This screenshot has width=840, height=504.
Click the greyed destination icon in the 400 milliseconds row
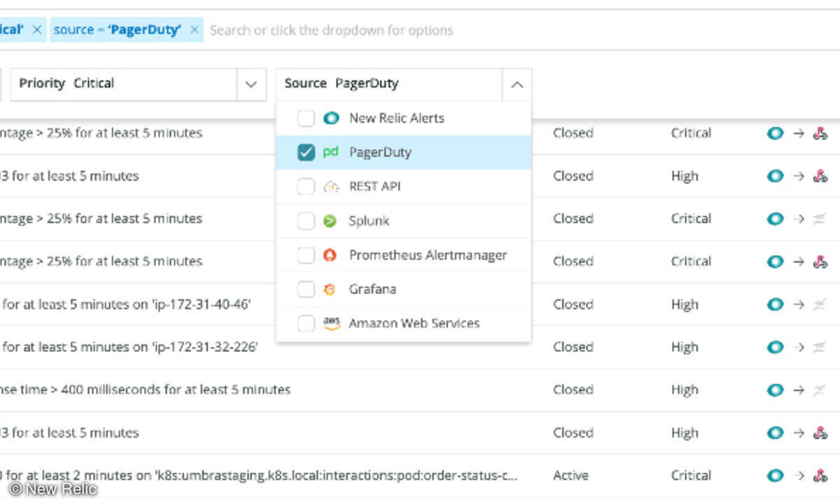820,390
